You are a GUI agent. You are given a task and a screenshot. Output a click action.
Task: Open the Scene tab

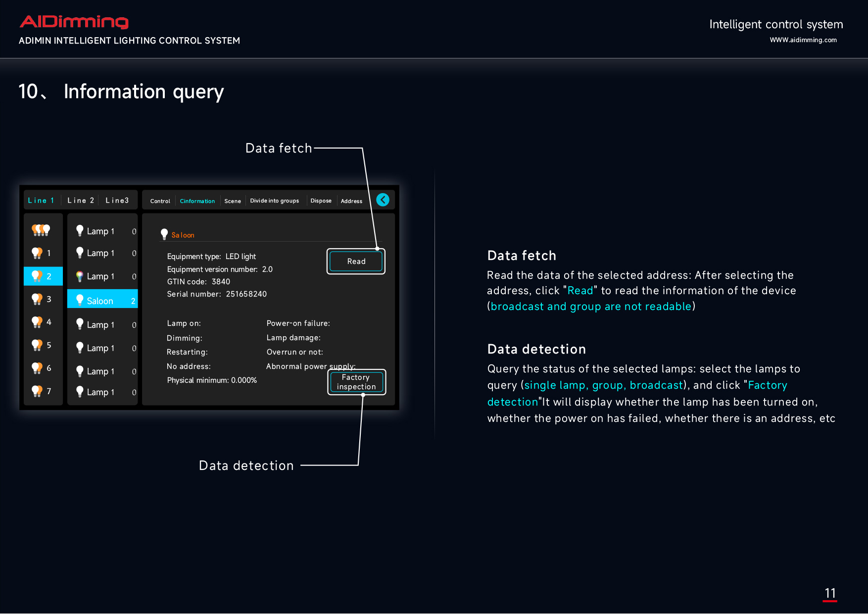[233, 201]
